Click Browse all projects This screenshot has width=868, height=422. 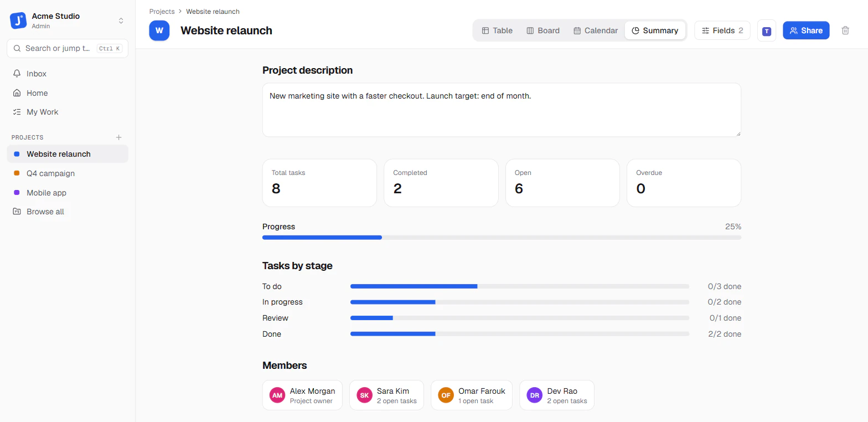click(x=68, y=212)
